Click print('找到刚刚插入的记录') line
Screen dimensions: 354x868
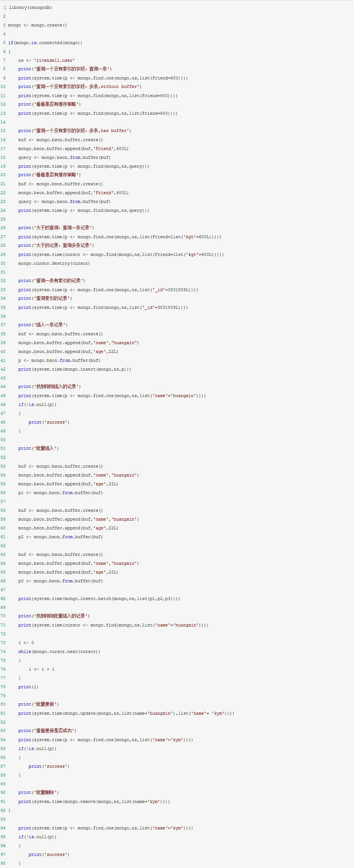click(50, 387)
